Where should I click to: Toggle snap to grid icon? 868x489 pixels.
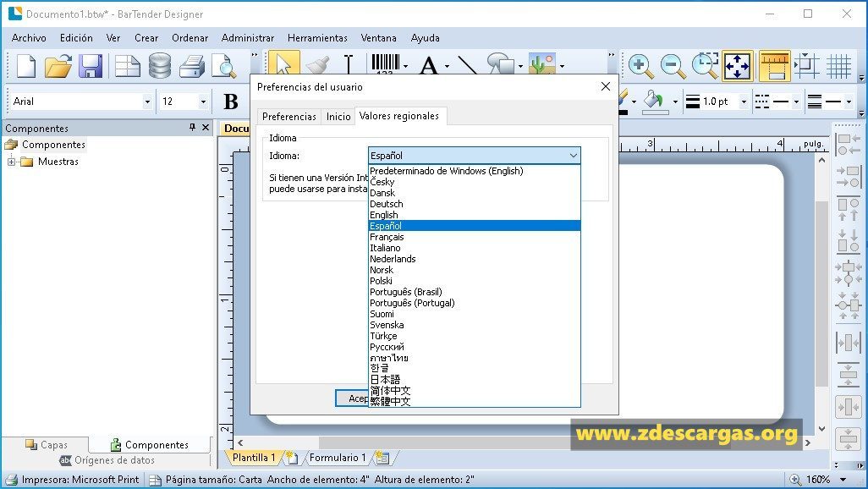tap(806, 66)
